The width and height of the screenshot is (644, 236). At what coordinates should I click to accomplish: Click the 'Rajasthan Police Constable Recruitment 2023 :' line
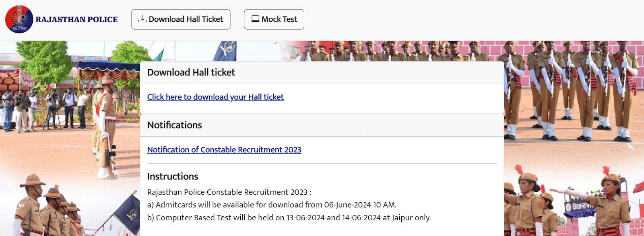pyautogui.click(x=229, y=192)
